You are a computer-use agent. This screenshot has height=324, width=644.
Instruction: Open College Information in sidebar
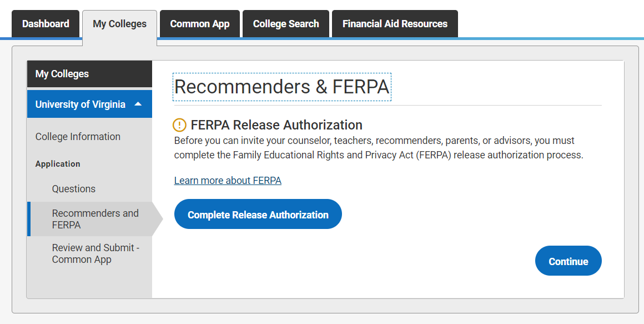(78, 137)
